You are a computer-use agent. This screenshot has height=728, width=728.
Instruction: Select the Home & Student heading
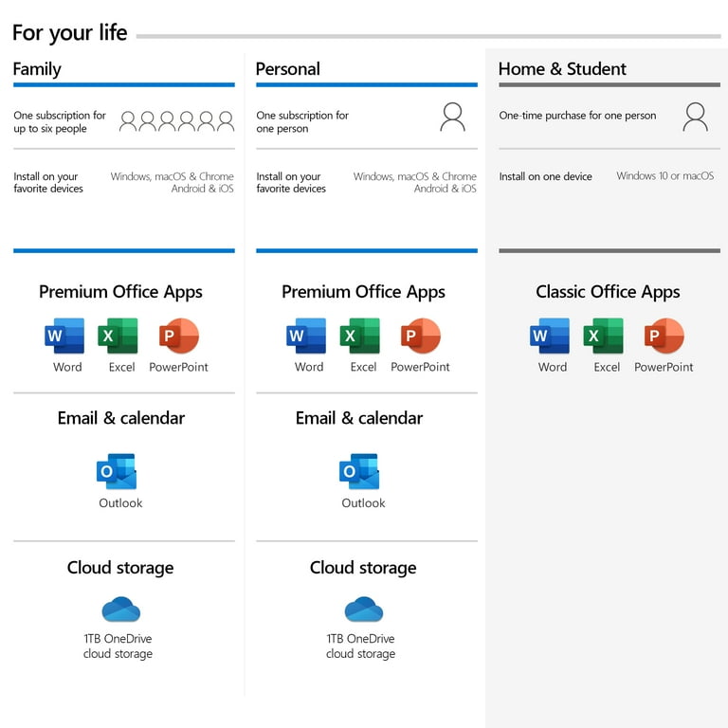[562, 69]
